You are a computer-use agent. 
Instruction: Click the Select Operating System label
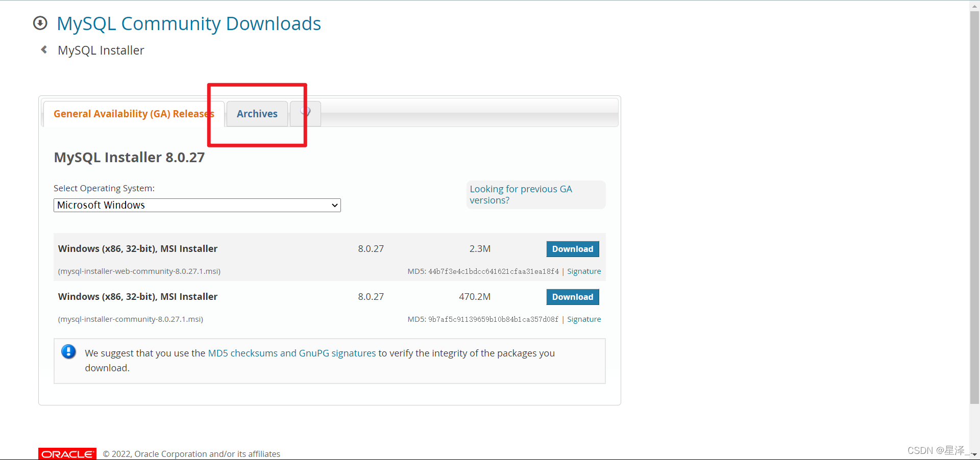(104, 188)
